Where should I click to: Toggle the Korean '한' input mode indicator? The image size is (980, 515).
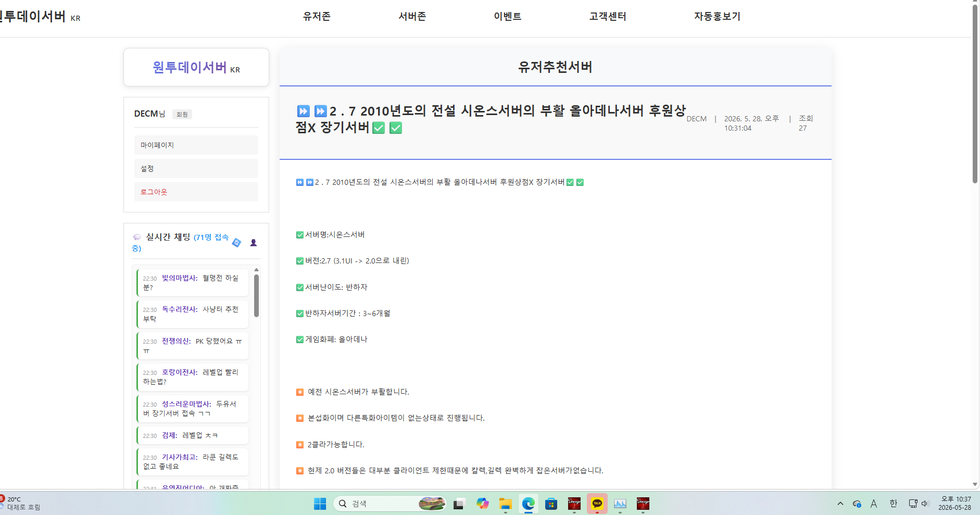click(894, 504)
